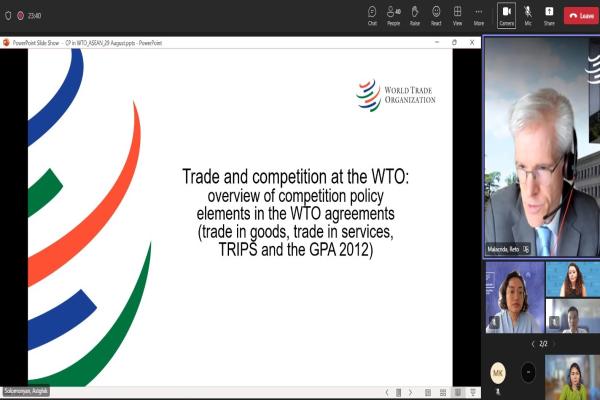Image resolution: width=600 pixels, height=400 pixels.
Task: Start Slide Show from status bar icon
Action: pos(473,392)
